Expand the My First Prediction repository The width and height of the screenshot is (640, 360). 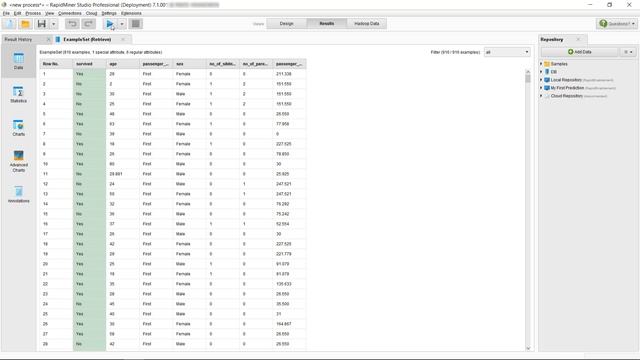(x=541, y=88)
